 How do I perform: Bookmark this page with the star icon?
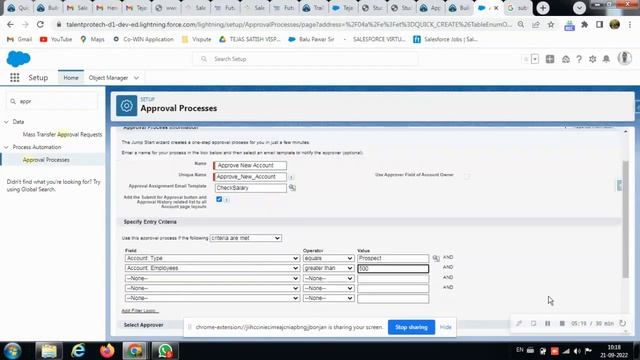551,24
